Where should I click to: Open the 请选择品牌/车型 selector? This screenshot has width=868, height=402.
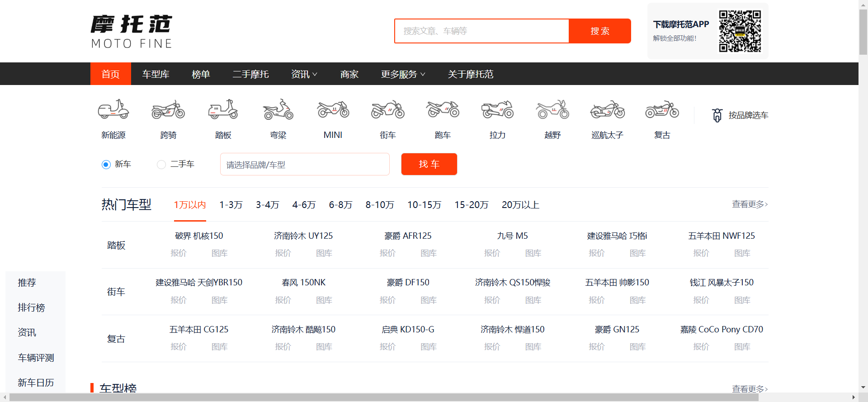click(x=305, y=164)
